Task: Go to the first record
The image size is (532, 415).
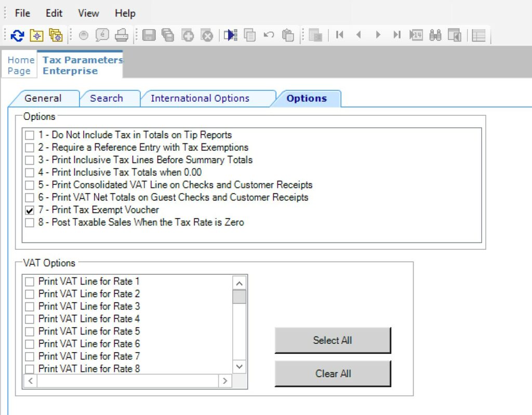Action: coord(340,35)
